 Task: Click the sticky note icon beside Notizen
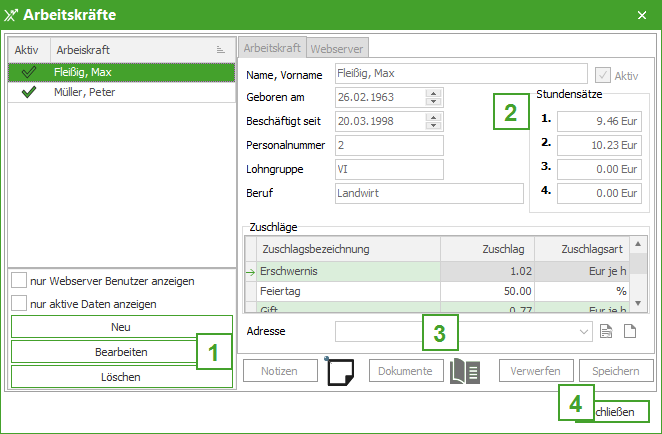341,370
